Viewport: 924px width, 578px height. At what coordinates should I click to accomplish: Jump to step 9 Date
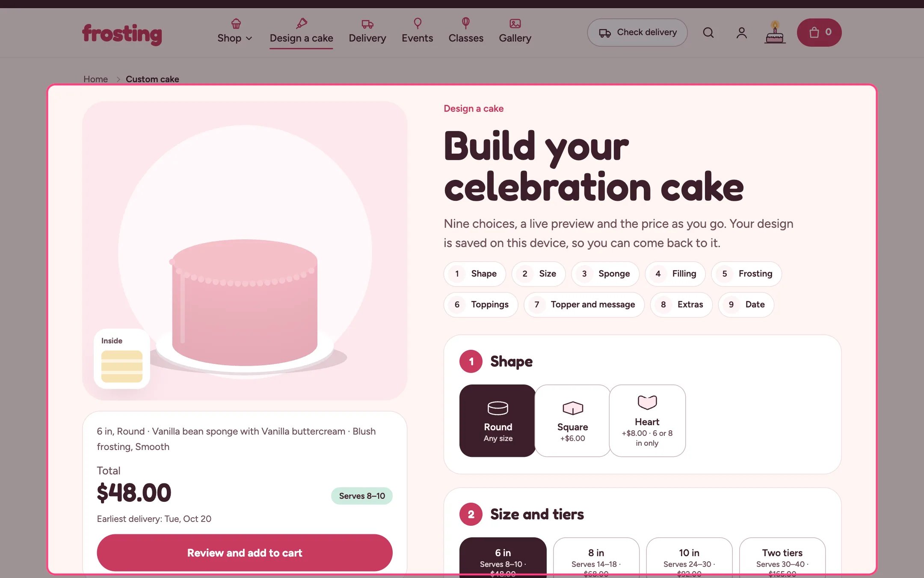coord(746,305)
